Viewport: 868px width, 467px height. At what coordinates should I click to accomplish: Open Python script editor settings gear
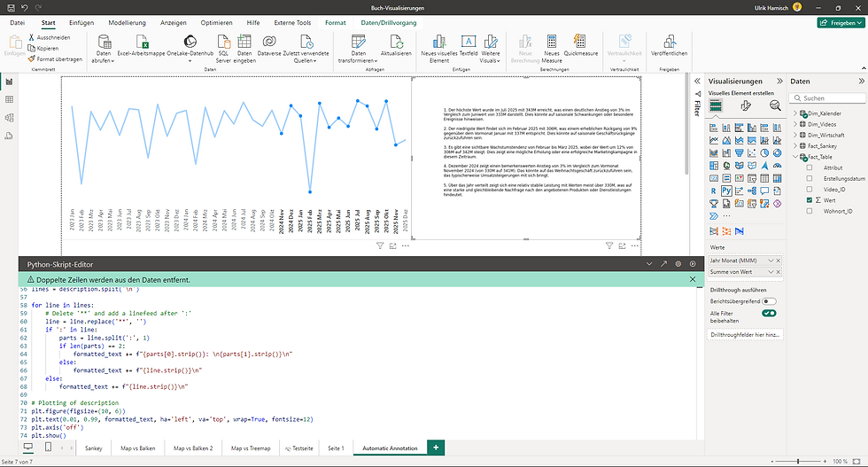point(678,264)
